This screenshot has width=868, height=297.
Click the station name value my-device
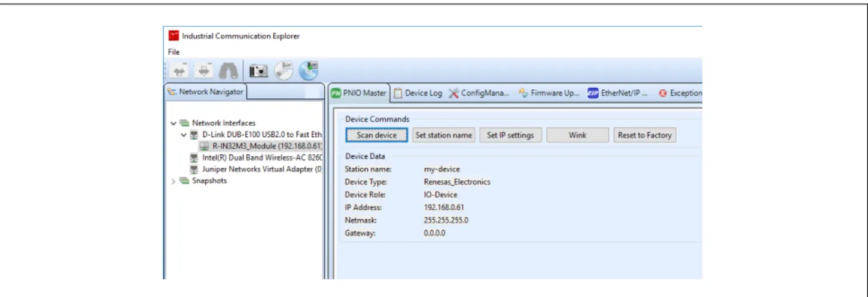442,169
